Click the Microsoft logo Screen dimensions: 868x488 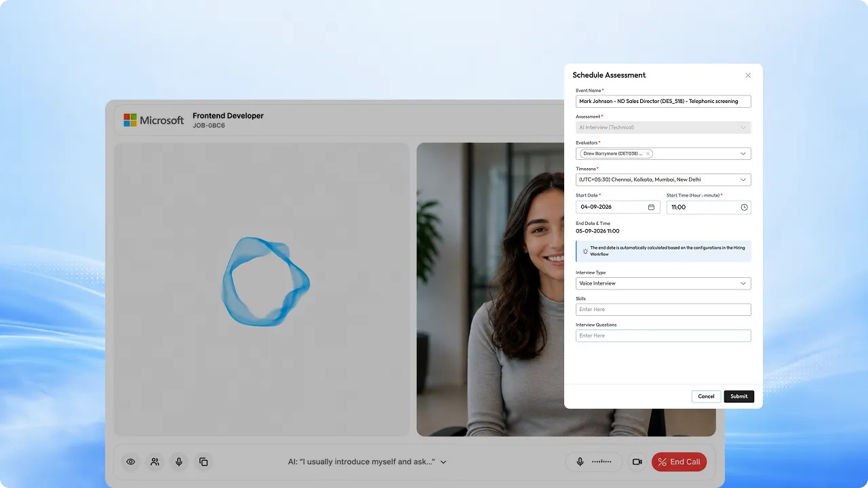point(154,120)
